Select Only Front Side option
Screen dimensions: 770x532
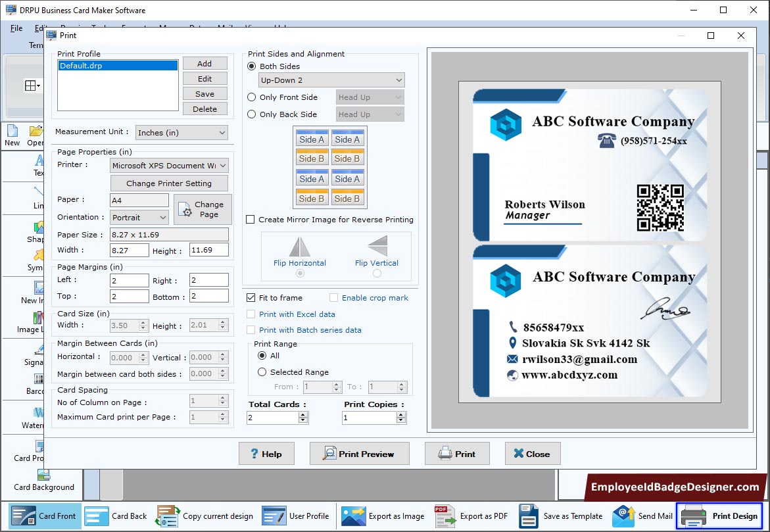(x=251, y=97)
